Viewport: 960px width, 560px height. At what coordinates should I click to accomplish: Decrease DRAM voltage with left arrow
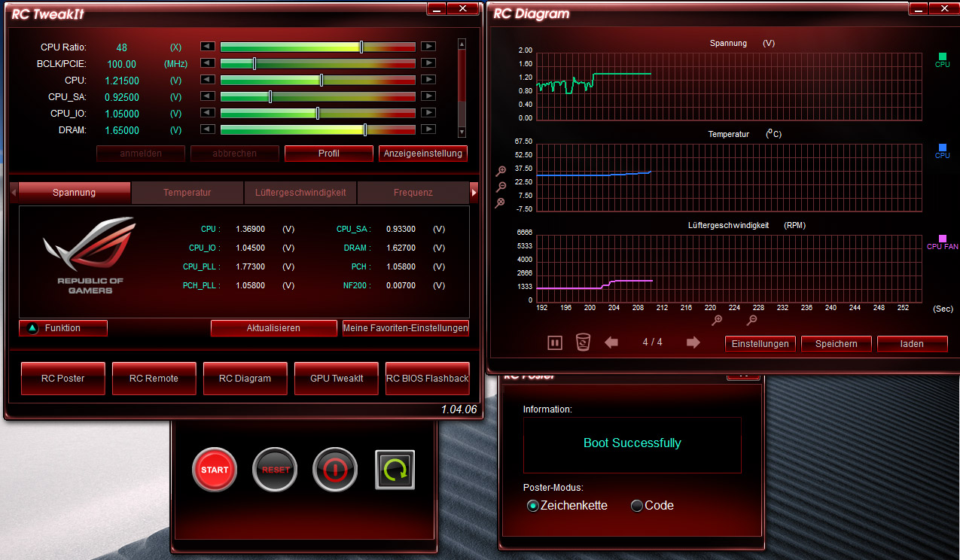[x=207, y=129]
